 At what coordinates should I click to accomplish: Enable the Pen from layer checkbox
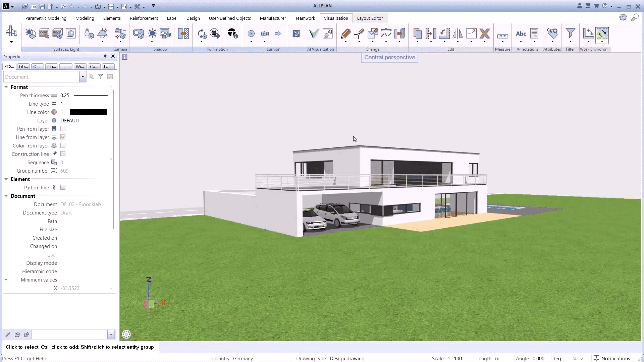coord(63,129)
